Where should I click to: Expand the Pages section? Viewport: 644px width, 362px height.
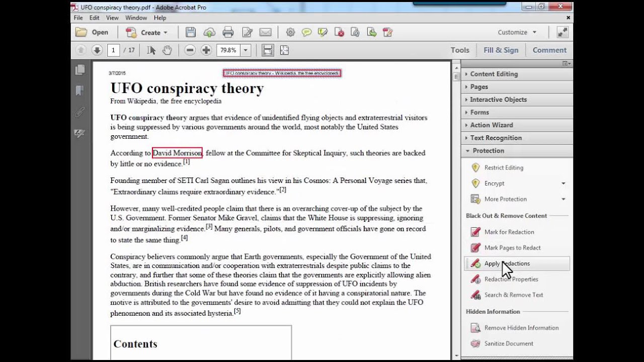tap(517, 86)
